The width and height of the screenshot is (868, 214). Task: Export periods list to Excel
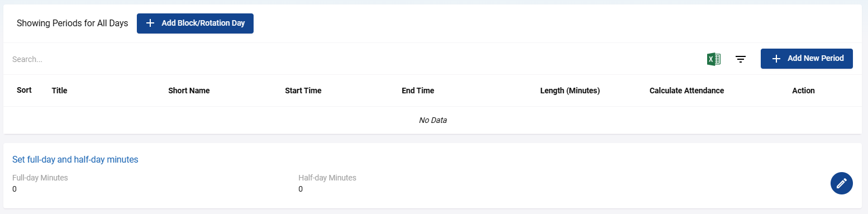pos(714,59)
